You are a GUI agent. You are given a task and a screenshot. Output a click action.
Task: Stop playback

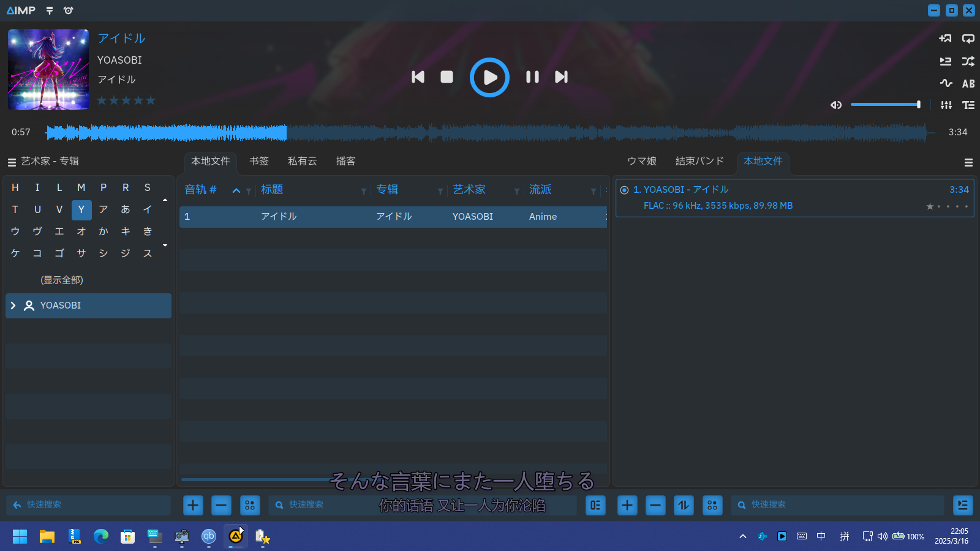pos(447,77)
